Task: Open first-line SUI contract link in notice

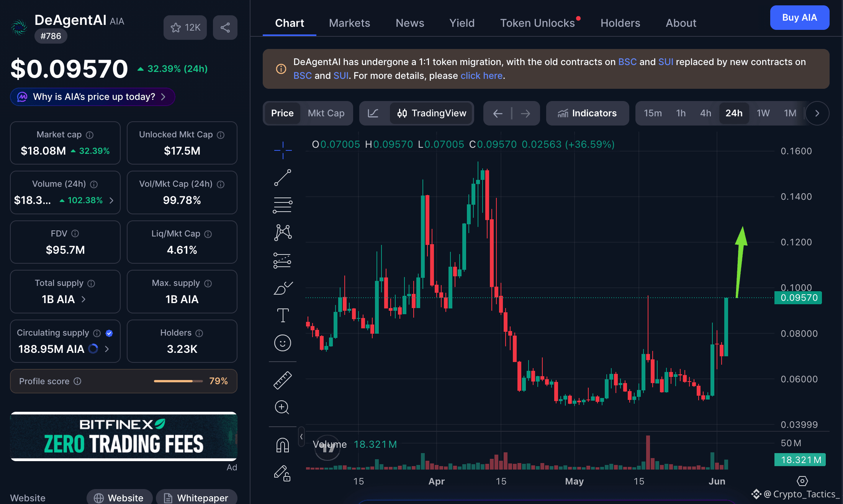Action: 666,62
